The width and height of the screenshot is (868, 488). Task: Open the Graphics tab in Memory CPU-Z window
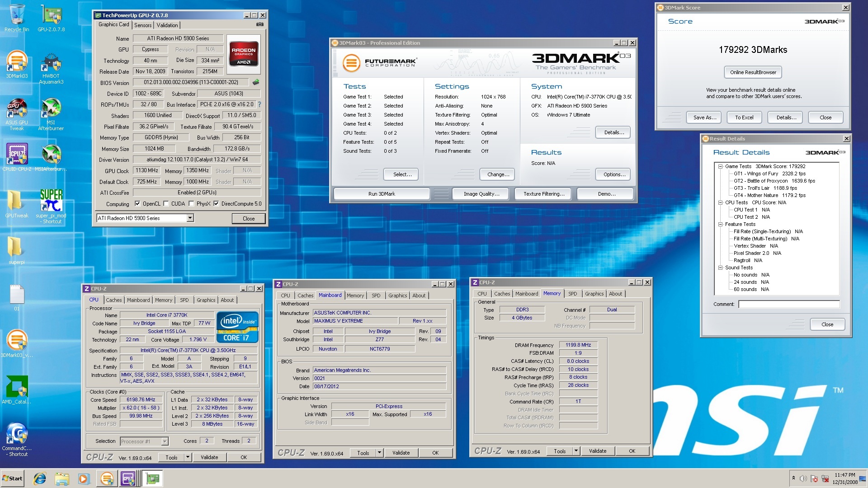click(x=594, y=294)
